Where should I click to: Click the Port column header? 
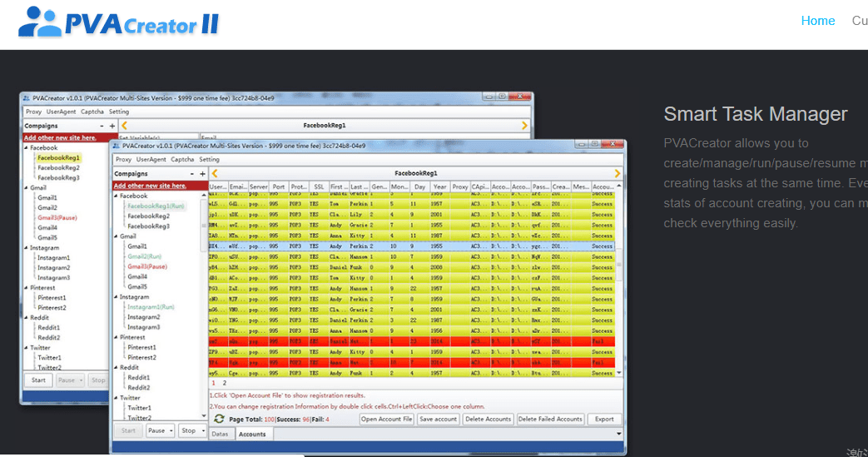tap(279, 187)
